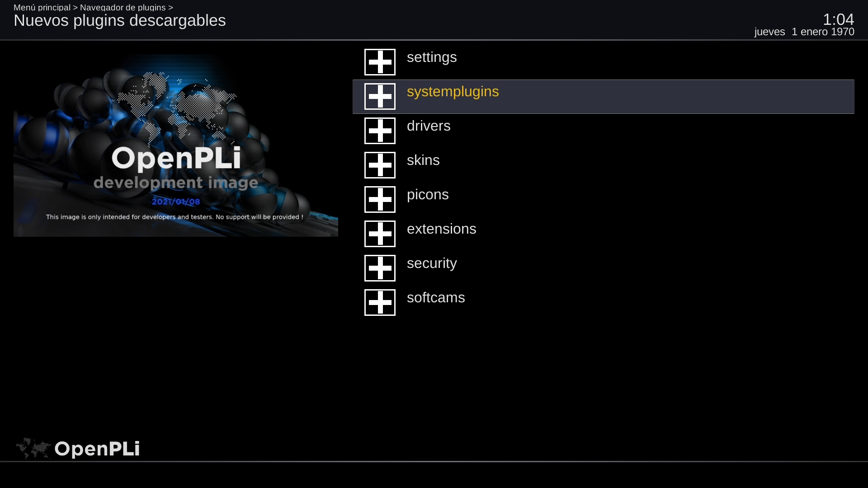This screenshot has width=868, height=488.
Task: Click the OpenPLi development image preview
Action: [175, 145]
